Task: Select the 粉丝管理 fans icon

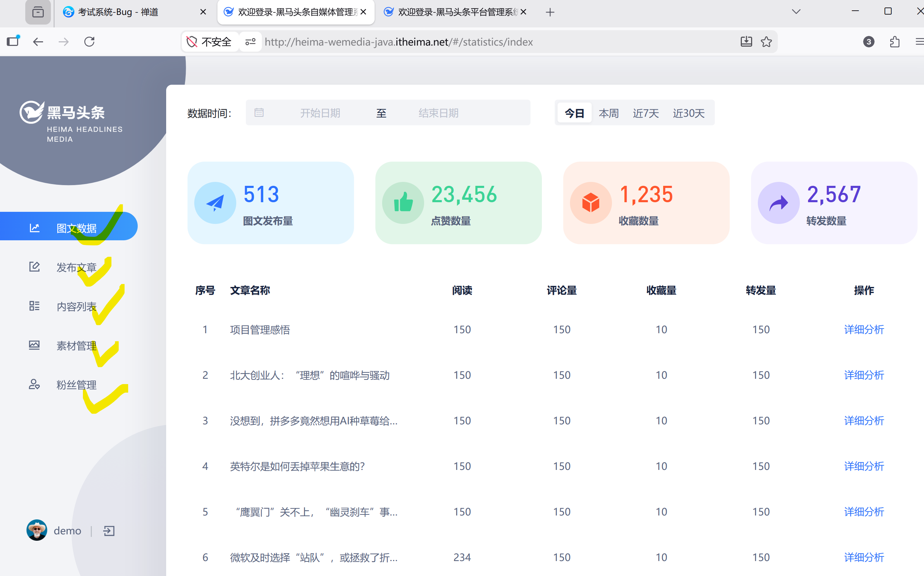Action: (x=34, y=385)
